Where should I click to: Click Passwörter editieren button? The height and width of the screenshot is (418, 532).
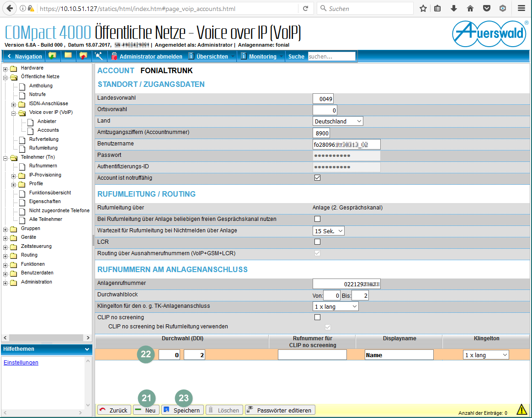coord(280,410)
